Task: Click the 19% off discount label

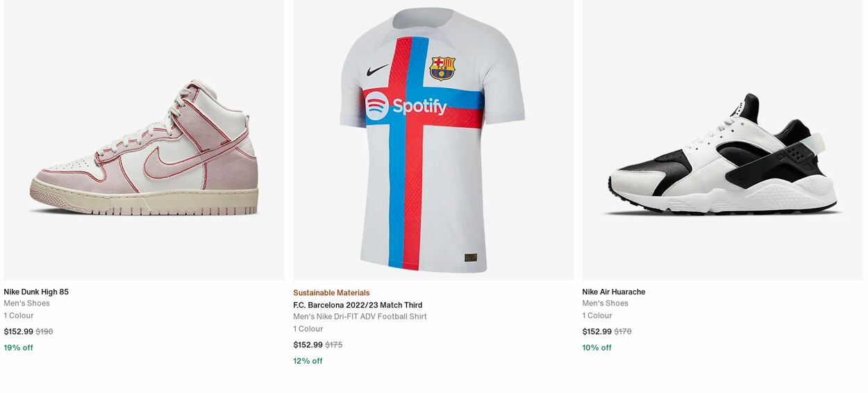Action: pos(19,348)
